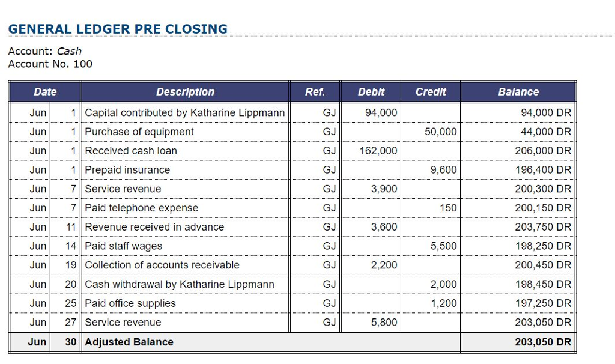The image size is (615, 364).
Task: Click the Purchase of equipment description
Action: (139, 132)
